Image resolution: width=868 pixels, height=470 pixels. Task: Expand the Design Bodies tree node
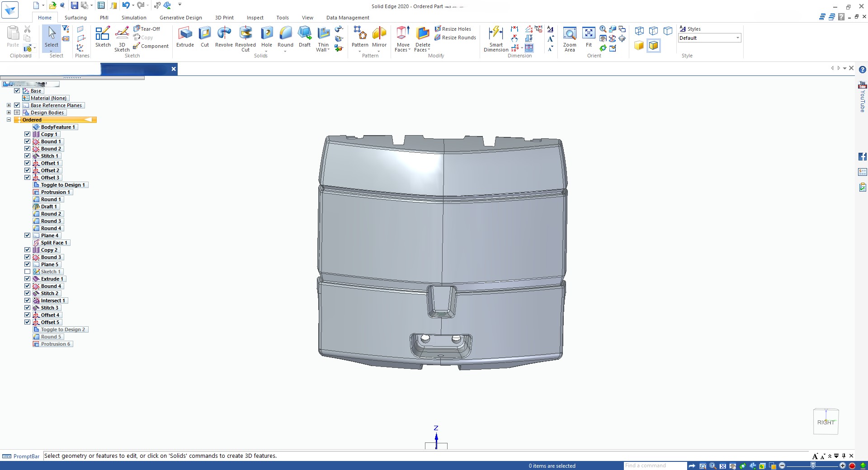pyautogui.click(x=9, y=113)
